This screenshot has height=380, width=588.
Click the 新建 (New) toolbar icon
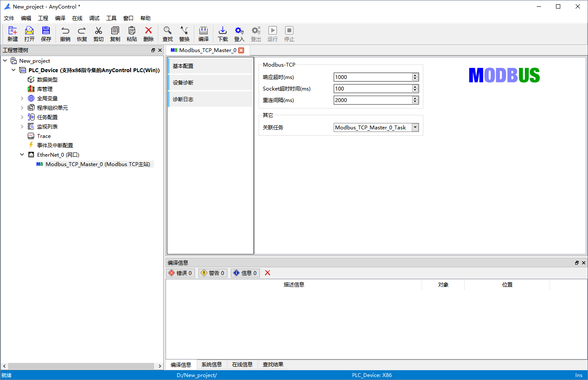(x=13, y=30)
